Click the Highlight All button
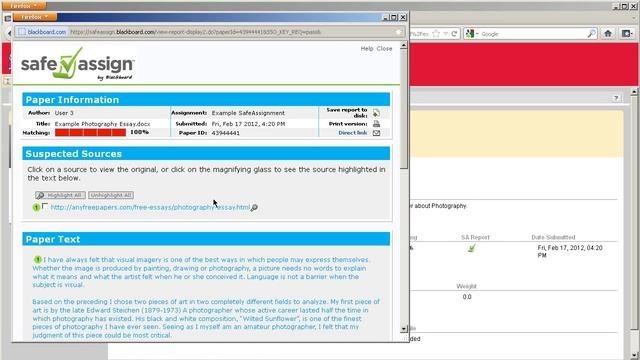The height and width of the screenshot is (360, 640). click(60, 196)
